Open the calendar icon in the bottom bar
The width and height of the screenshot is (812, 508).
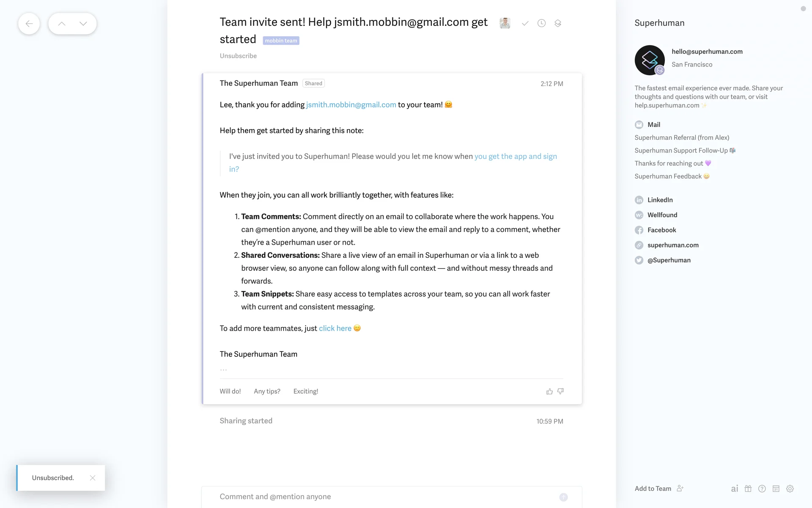[776, 489]
